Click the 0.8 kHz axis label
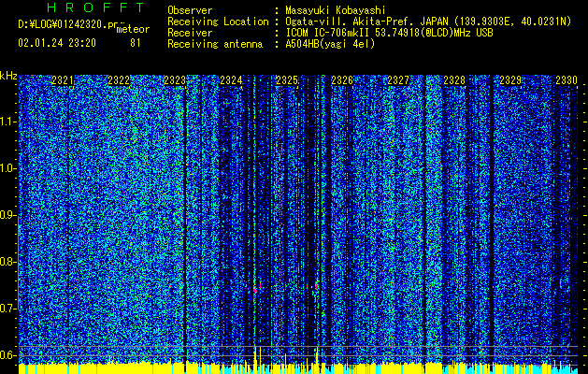The image size is (588, 374). click(x=7, y=262)
